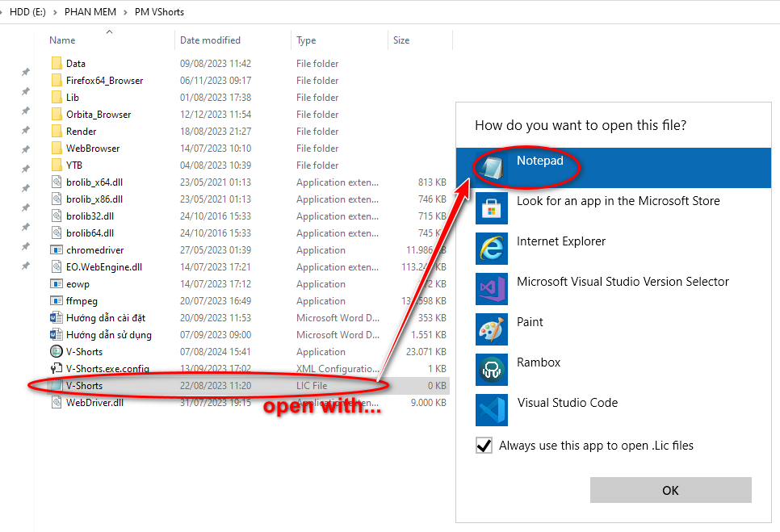
Task: Click 'Look for an app in the Microsoft Store' text
Action: tap(619, 201)
